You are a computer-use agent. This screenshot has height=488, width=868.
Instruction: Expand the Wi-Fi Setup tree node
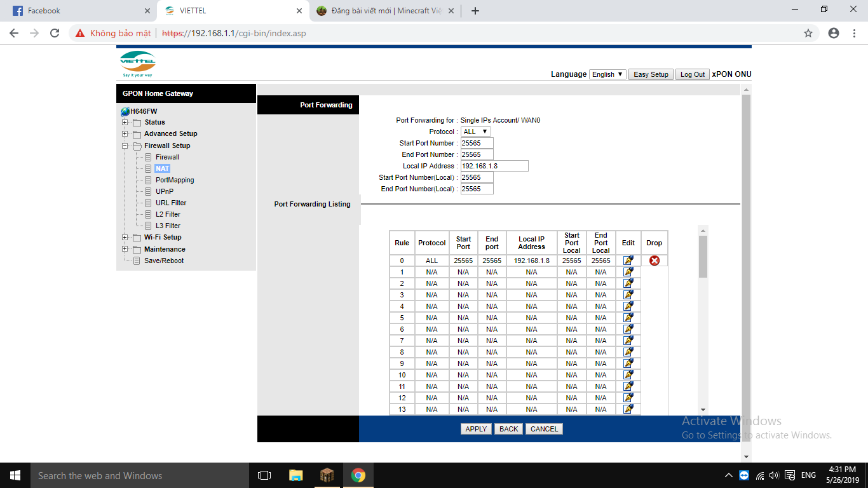tap(125, 237)
